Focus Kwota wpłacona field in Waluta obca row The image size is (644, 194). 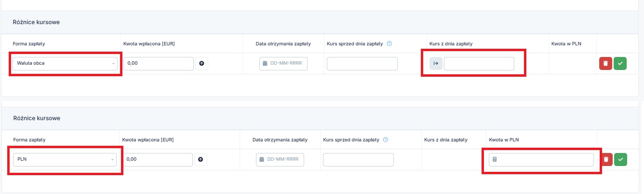[x=159, y=63]
